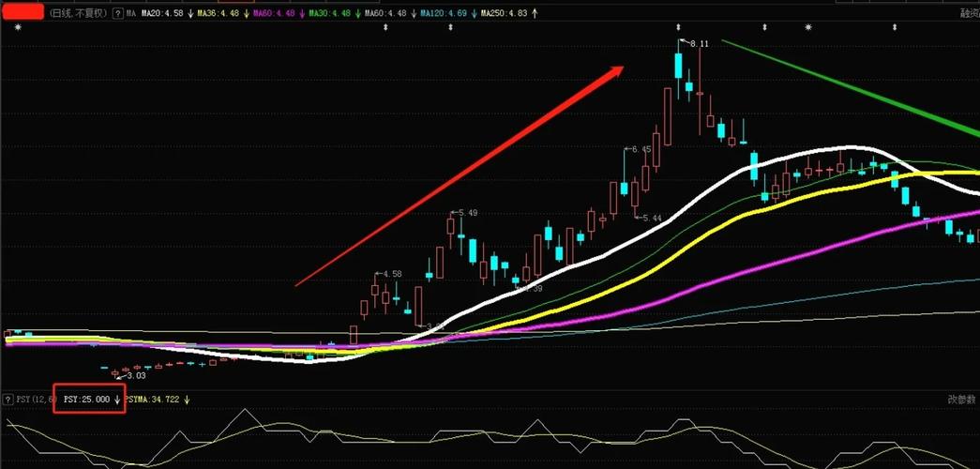Click the 改参数 button
The width and height of the screenshot is (980, 469).
pos(961,400)
